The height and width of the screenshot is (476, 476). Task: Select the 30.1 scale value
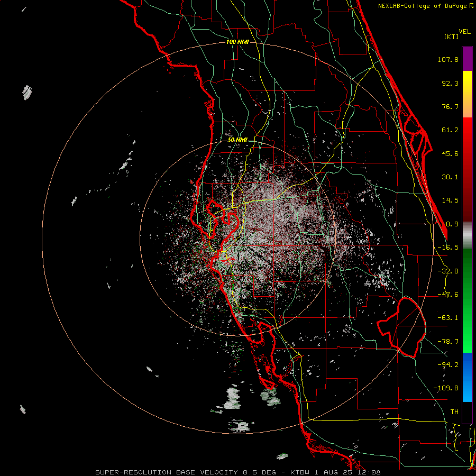(450, 177)
